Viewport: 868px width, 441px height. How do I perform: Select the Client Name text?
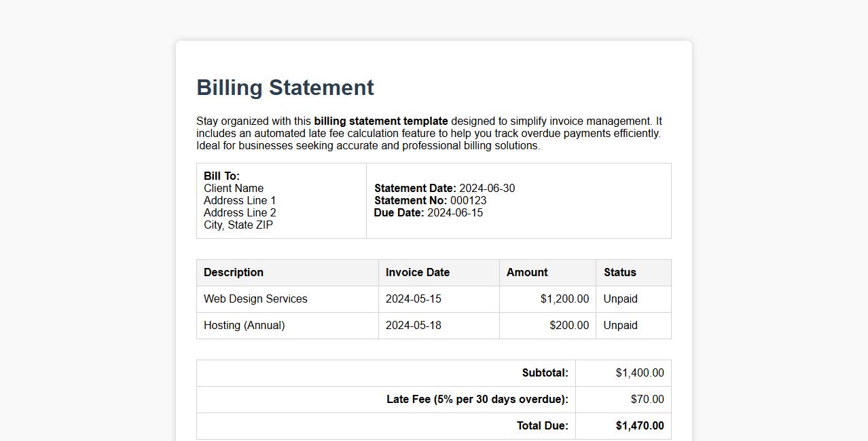(233, 188)
